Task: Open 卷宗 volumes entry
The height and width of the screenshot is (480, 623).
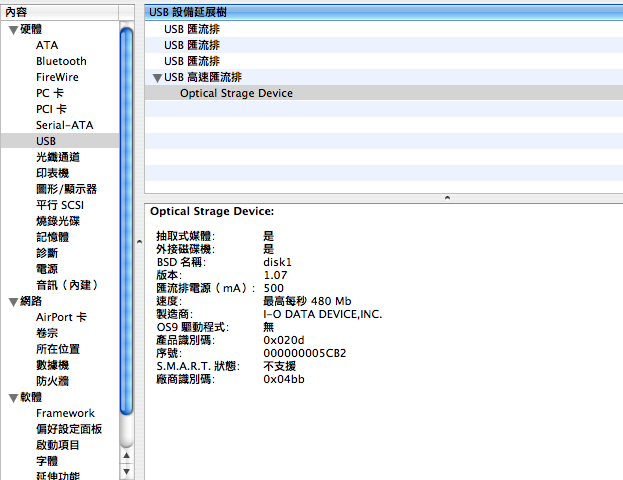Action: (x=47, y=333)
